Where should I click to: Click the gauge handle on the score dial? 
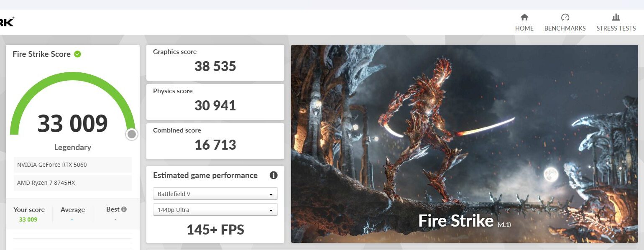[x=131, y=134]
